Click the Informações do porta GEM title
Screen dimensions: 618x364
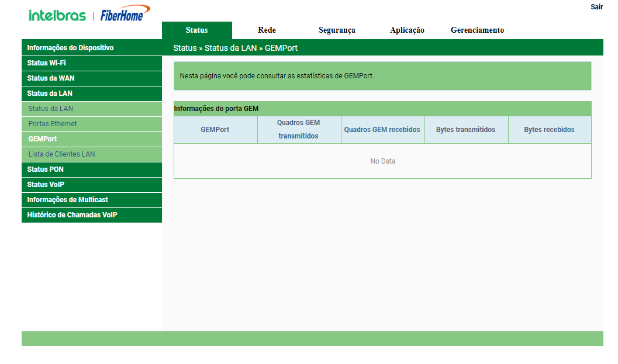(x=216, y=109)
